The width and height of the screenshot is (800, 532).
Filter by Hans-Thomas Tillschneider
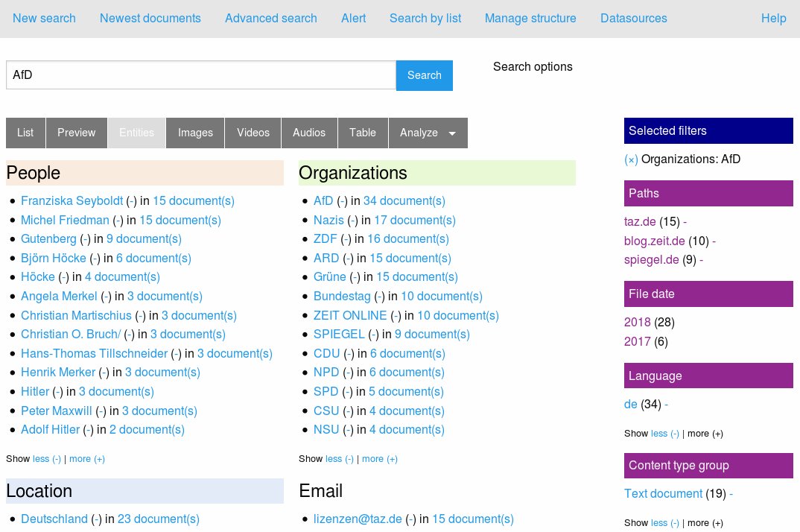(x=95, y=353)
